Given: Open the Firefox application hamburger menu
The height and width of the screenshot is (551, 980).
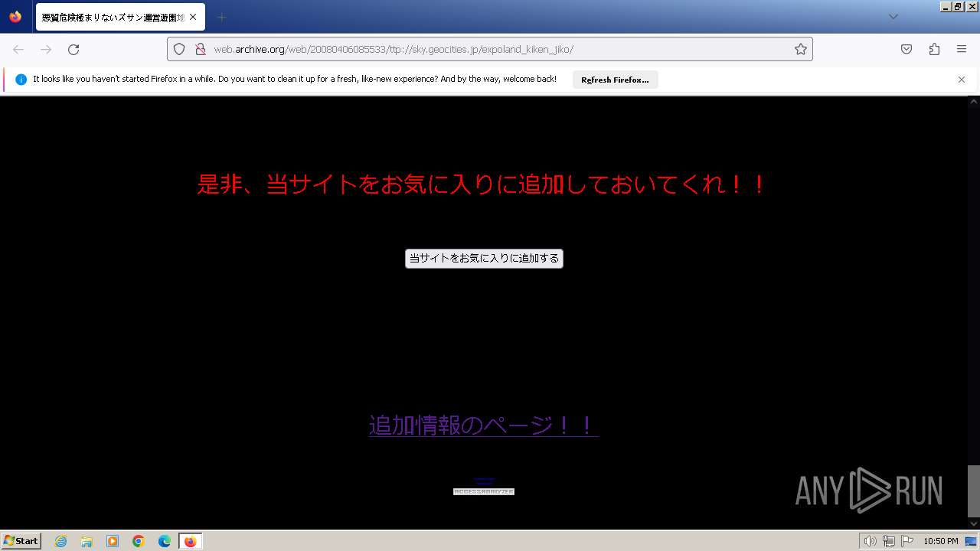Looking at the screenshot, I should point(962,49).
